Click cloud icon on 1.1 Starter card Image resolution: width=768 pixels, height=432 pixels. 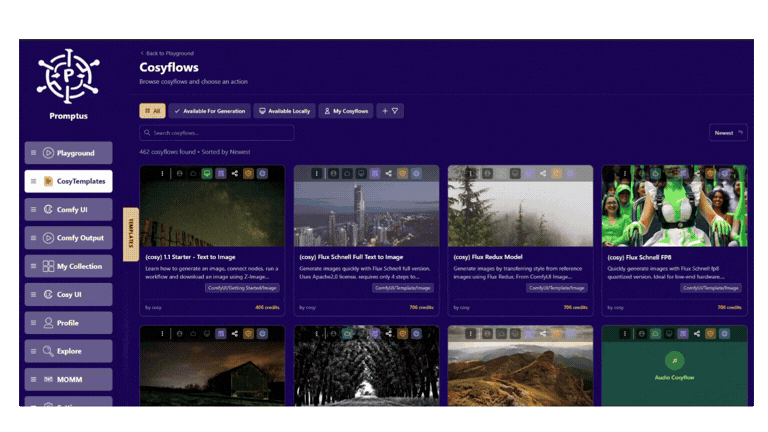point(193,173)
